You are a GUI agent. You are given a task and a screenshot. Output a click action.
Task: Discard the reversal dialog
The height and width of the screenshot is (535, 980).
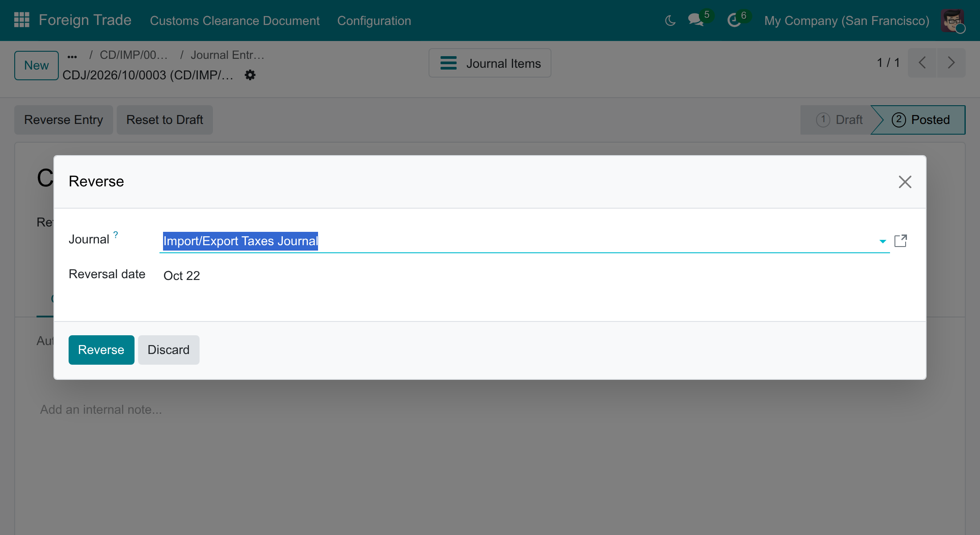[x=168, y=350]
